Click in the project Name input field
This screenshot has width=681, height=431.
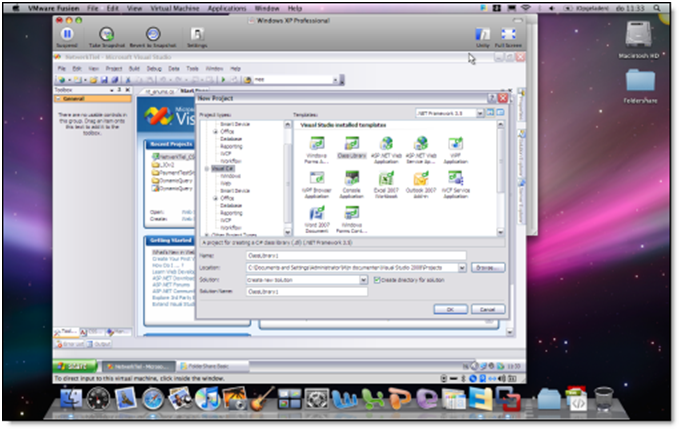tap(356, 256)
